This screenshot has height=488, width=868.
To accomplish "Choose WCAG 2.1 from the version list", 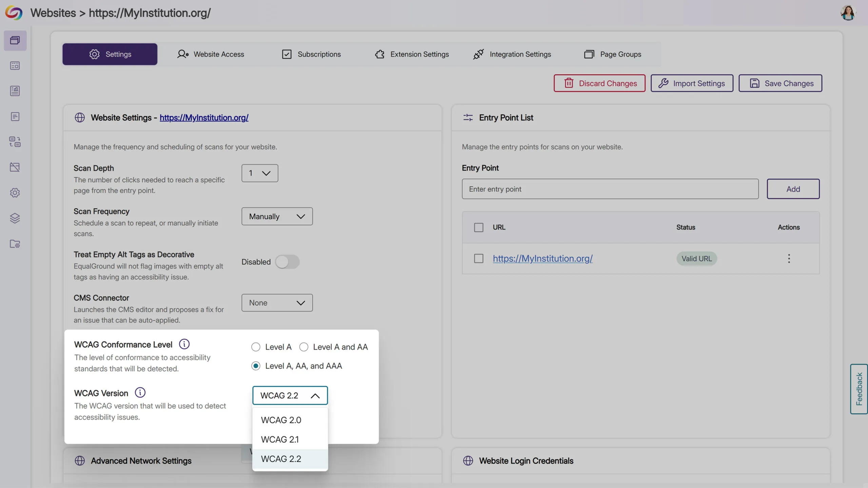I will (x=280, y=439).
